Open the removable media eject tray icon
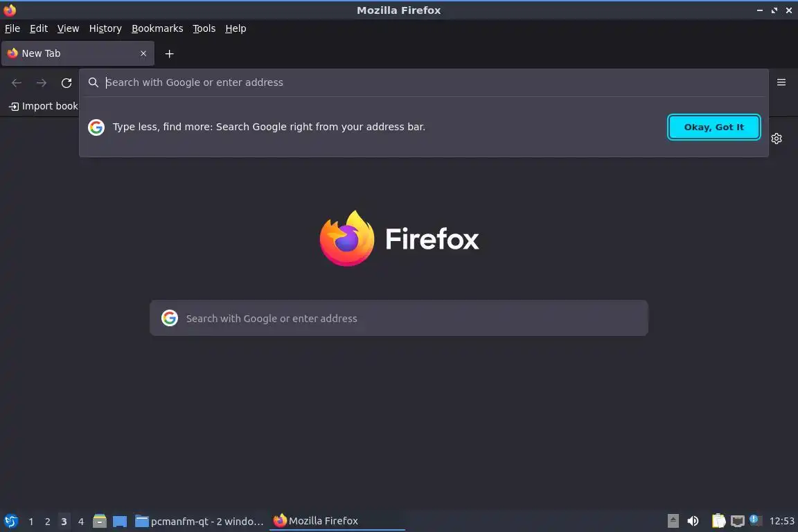The image size is (798, 532). pos(673,521)
